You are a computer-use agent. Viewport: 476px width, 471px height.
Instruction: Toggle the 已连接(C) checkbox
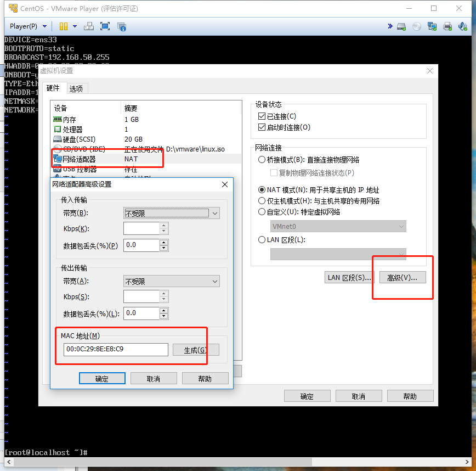point(262,116)
